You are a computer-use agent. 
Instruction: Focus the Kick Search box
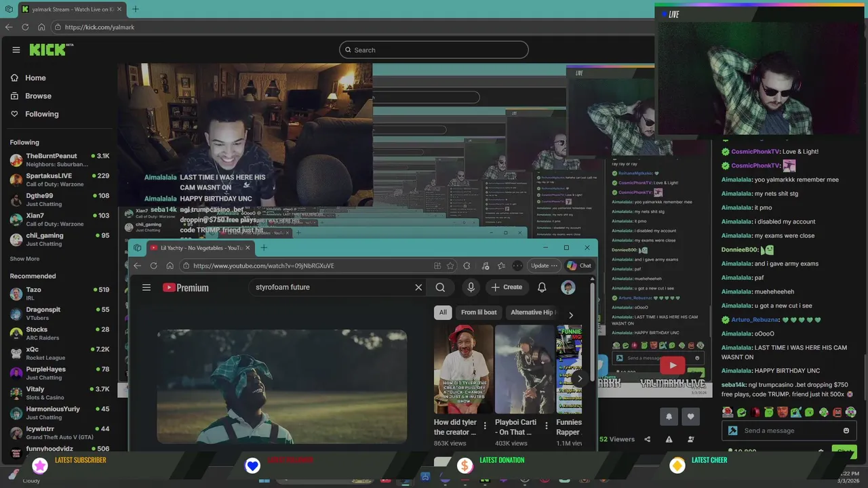pyautogui.click(x=434, y=49)
